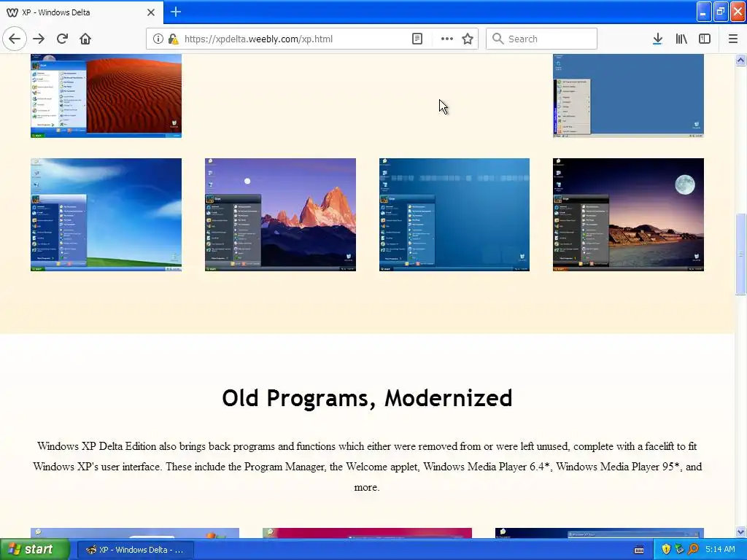
Task: Close the XP - Windows Delta tab
Action: pos(150,12)
